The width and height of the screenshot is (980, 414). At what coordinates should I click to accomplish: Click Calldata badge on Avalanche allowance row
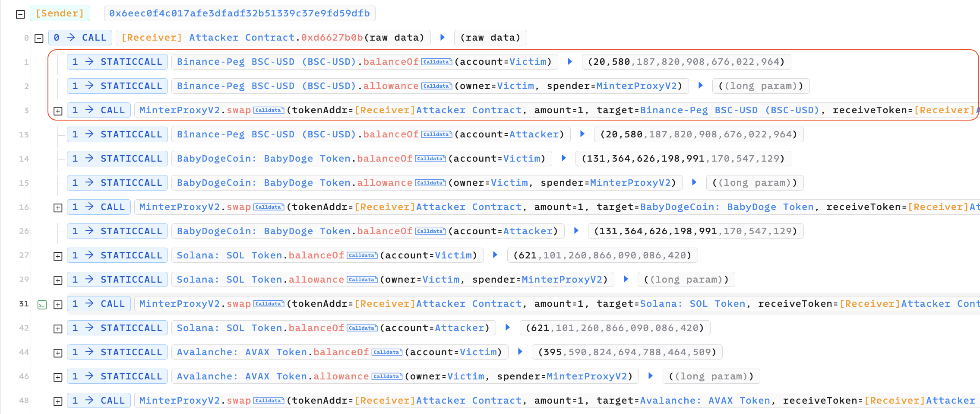(x=387, y=376)
